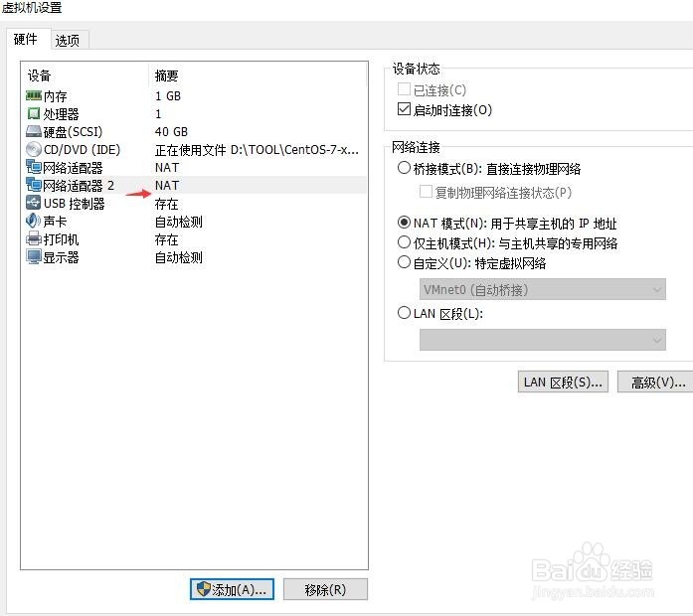Screen dimensions: 693x616
Task: Select the 内存 device row label
Action: tap(56, 96)
